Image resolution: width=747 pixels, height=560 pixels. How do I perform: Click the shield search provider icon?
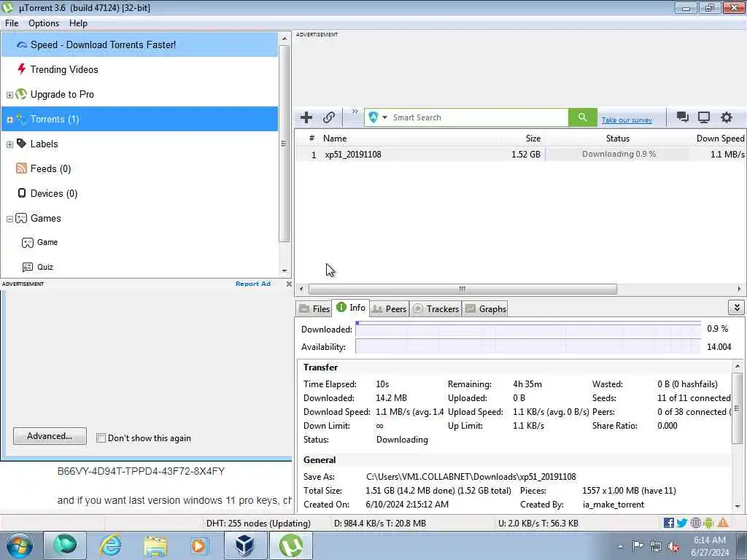[x=373, y=117]
